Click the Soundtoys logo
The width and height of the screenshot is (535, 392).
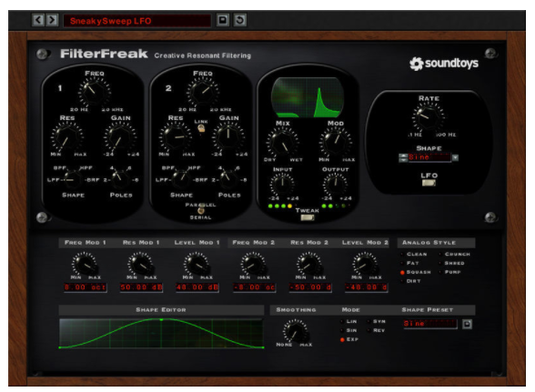(444, 64)
